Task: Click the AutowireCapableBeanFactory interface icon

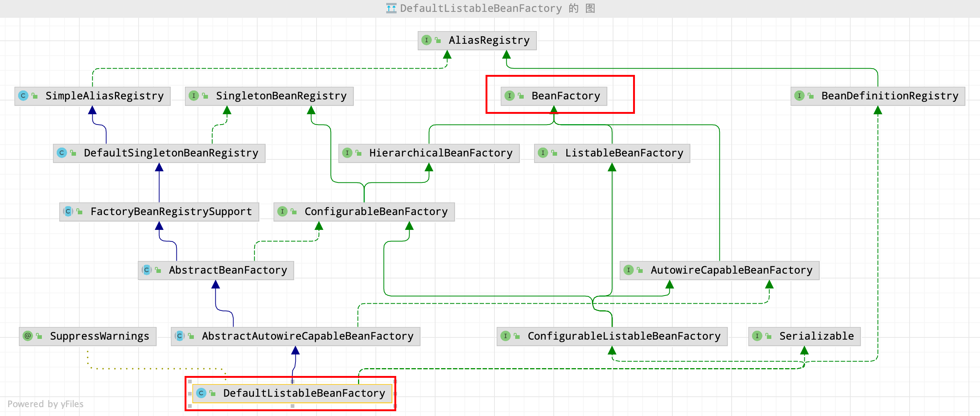Action: [x=629, y=270]
